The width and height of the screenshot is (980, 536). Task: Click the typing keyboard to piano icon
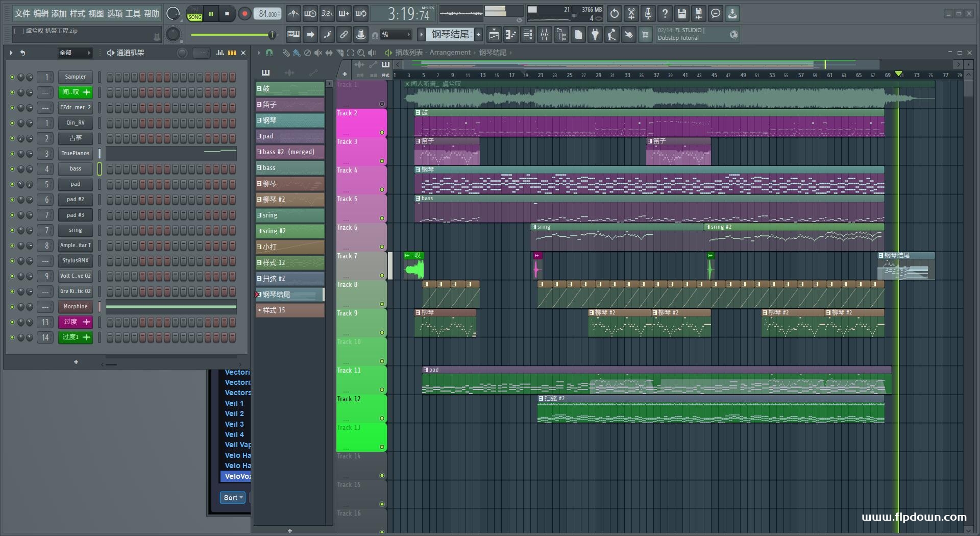coord(293,35)
